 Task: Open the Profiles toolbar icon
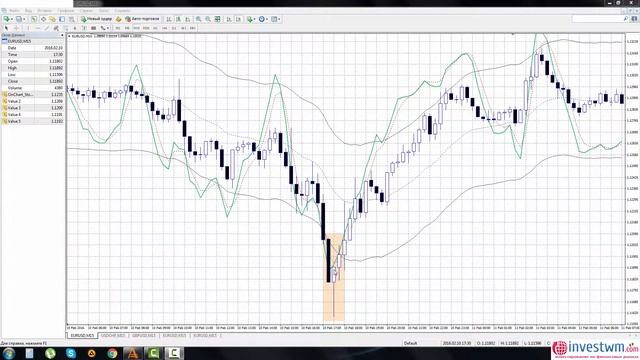[x=19, y=19]
